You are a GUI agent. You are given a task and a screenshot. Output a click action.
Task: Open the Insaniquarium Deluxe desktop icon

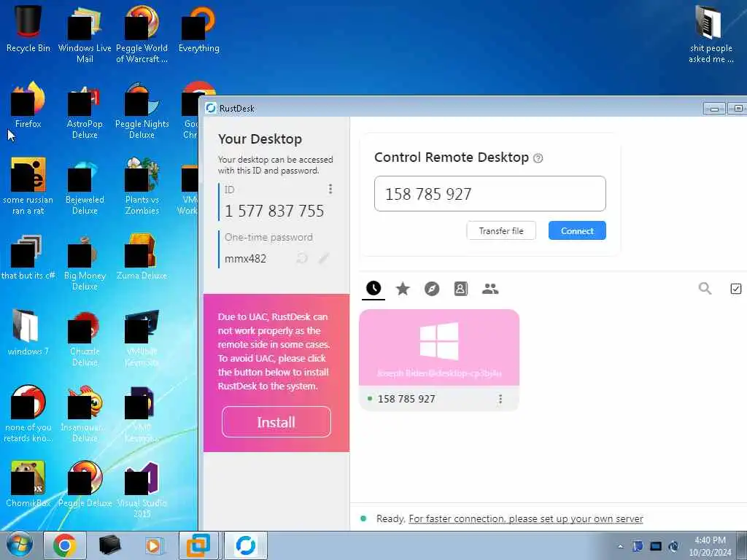[x=85, y=414]
